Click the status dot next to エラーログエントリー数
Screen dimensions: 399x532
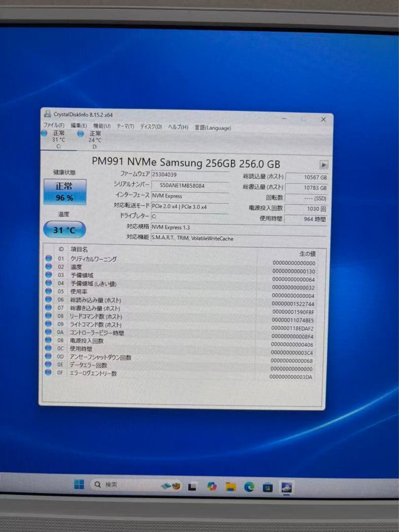(x=48, y=372)
